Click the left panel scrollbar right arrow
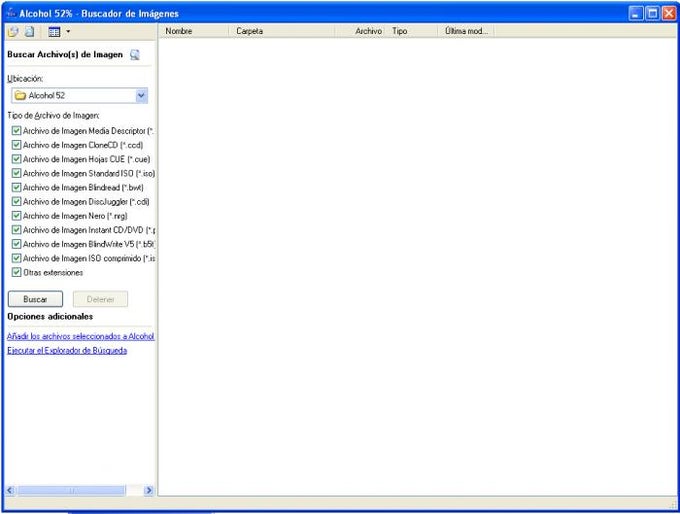680x514 pixels. click(149, 491)
